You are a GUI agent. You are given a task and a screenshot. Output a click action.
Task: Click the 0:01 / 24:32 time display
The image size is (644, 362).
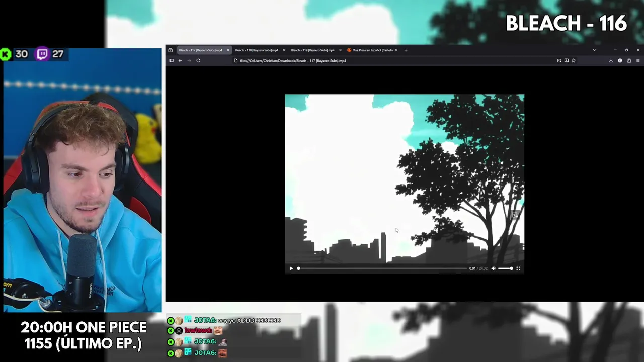coord(478,268)
